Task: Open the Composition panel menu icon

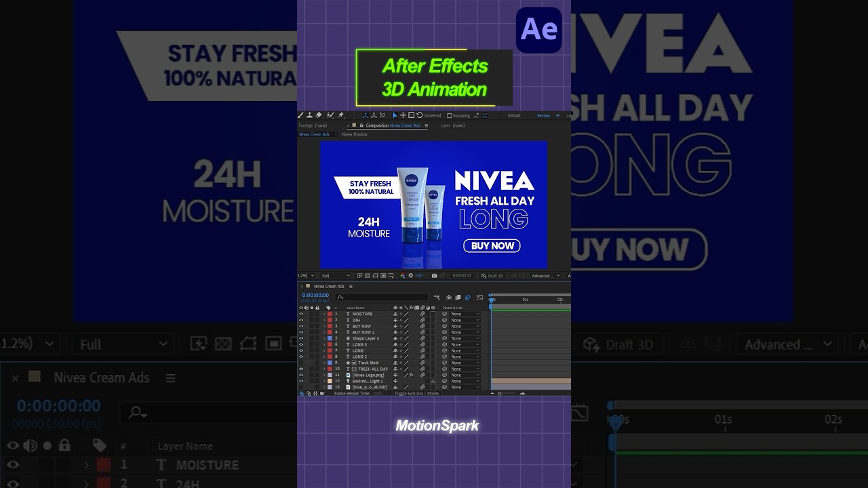Action: click(x=427, y=125)
